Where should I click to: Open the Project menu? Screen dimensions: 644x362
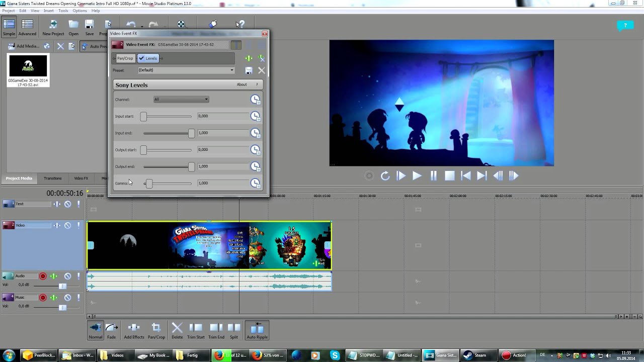9,11
